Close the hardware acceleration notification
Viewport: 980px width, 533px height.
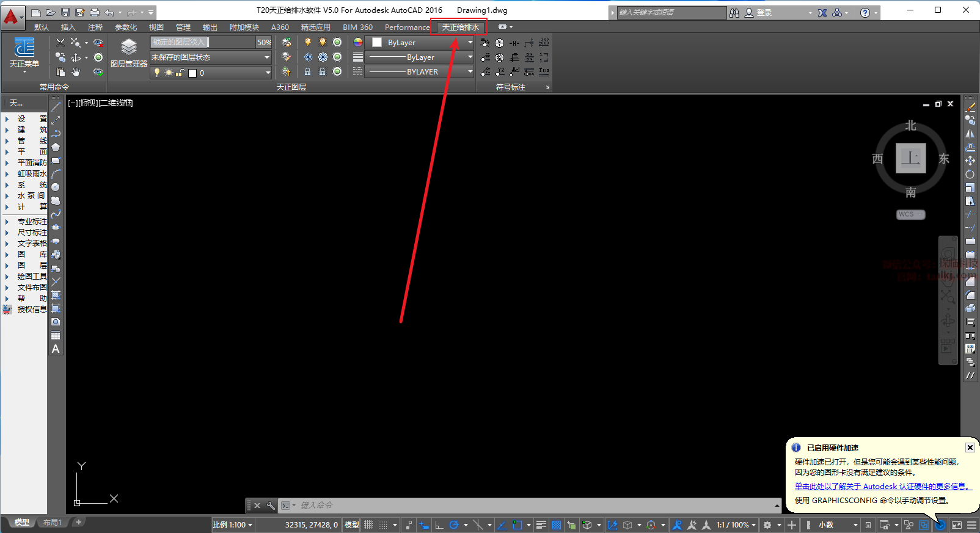[x=970, y=448]
